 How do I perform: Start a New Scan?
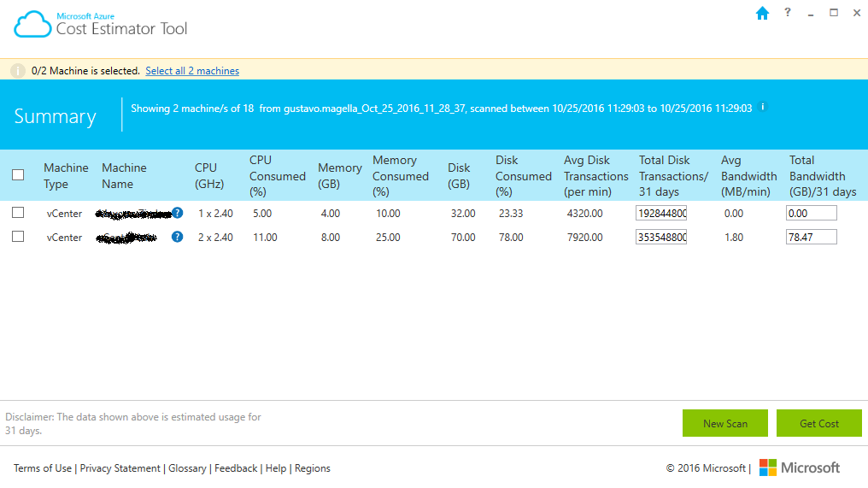(x=725, y=423)
